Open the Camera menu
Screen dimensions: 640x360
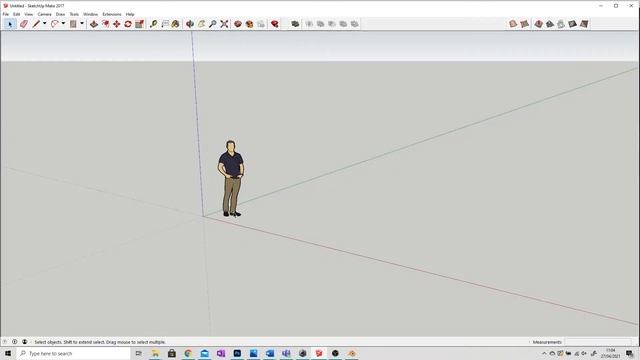44,14
